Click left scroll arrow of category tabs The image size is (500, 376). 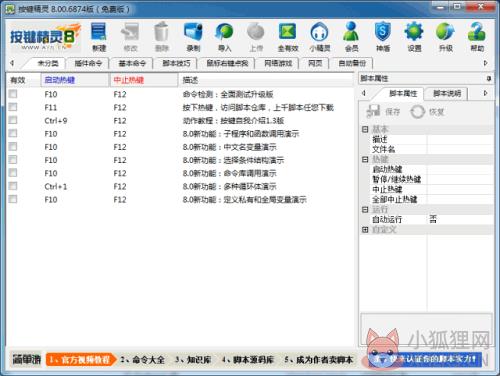pyautogui.click(x=12, y=63)
